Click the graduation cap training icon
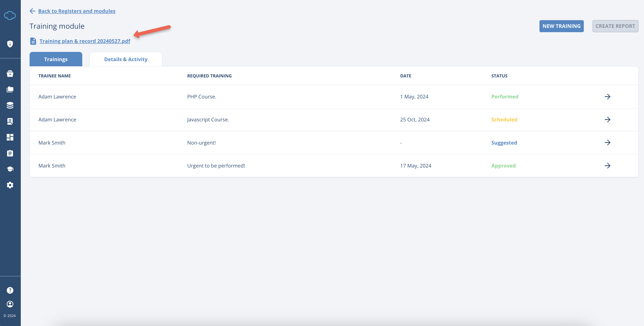This screenshot has width=644, height=326. click(10, 169)
